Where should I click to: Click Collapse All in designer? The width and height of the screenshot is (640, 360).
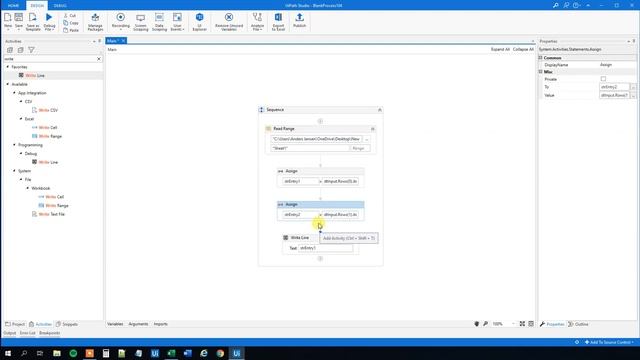523,49
